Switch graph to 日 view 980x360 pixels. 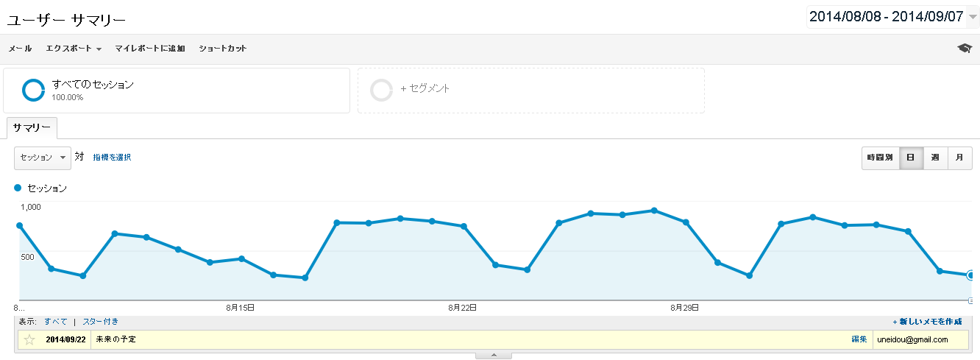point(911,158)
